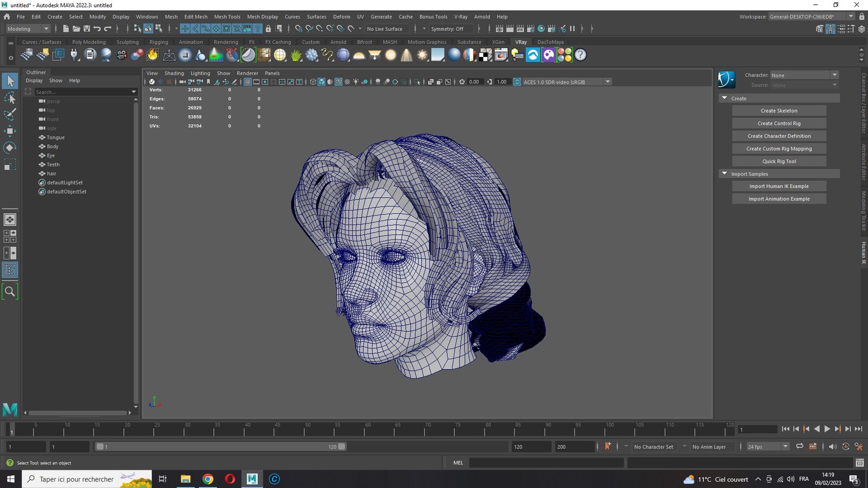Click the Create Skeleton button
The image size is (868, 488).
[779, 111]
